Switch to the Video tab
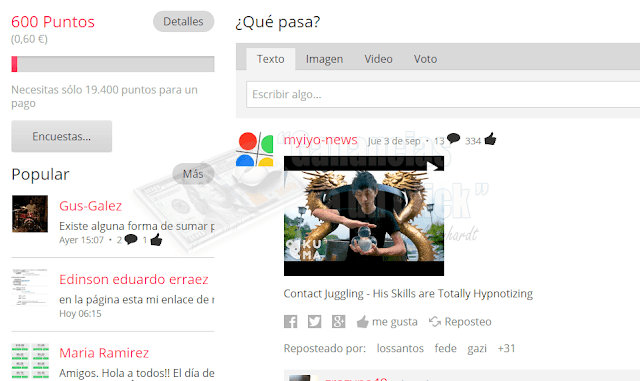This screenshot has width=640, height=381. click(x=378, y=59)
